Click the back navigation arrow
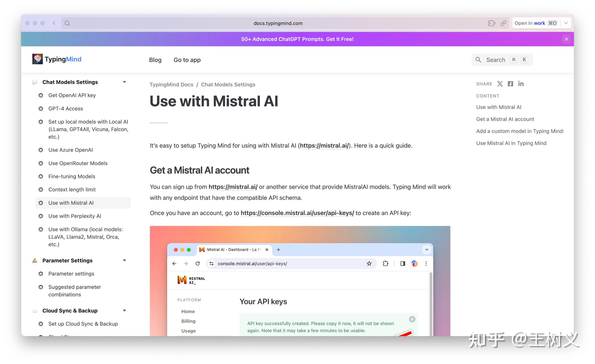This screenshot has height=364, width=595. point(54,23)
